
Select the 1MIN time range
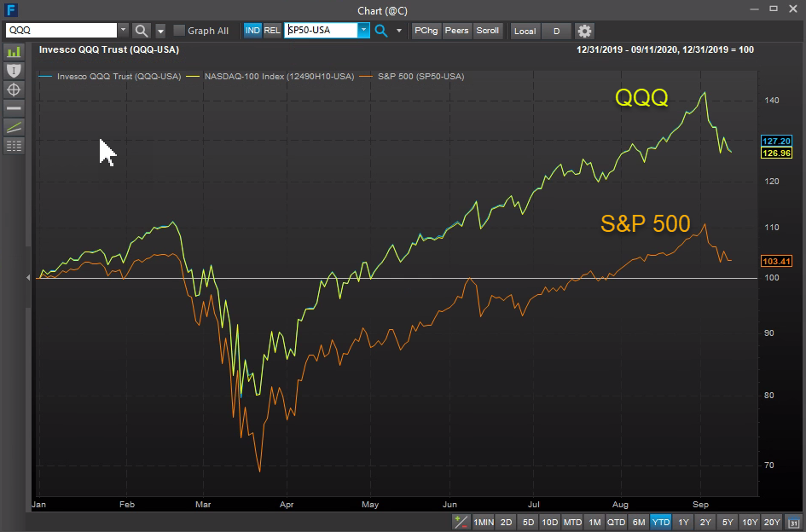coord(484,523)
